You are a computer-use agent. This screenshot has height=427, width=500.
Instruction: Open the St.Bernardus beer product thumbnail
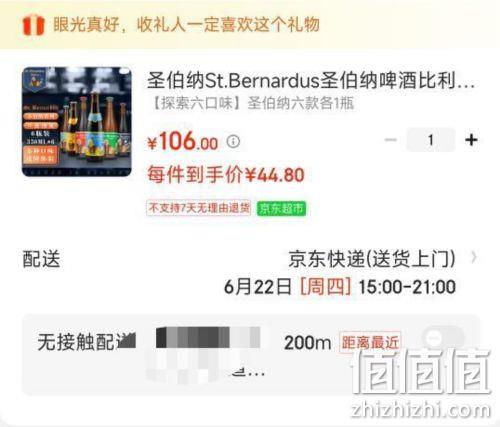pos(77,122)
